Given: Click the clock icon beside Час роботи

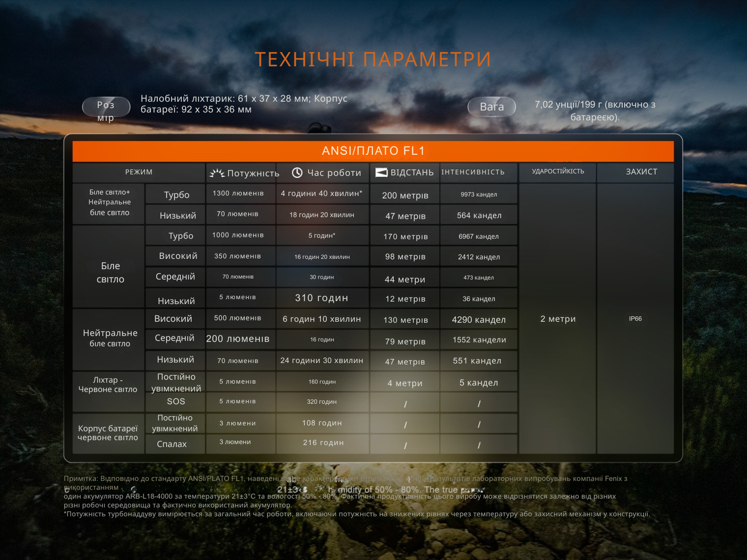Looking at the screenshot, I should click(297, 172).
